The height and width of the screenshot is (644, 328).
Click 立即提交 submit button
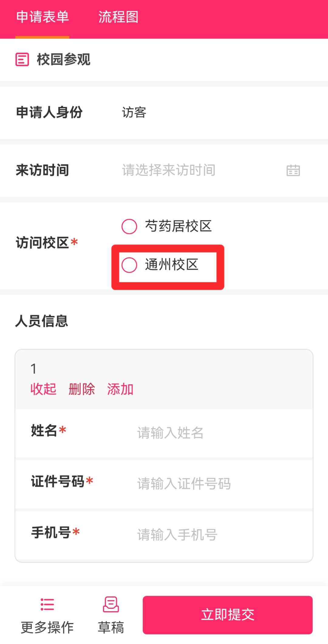(x=227, y=615)
